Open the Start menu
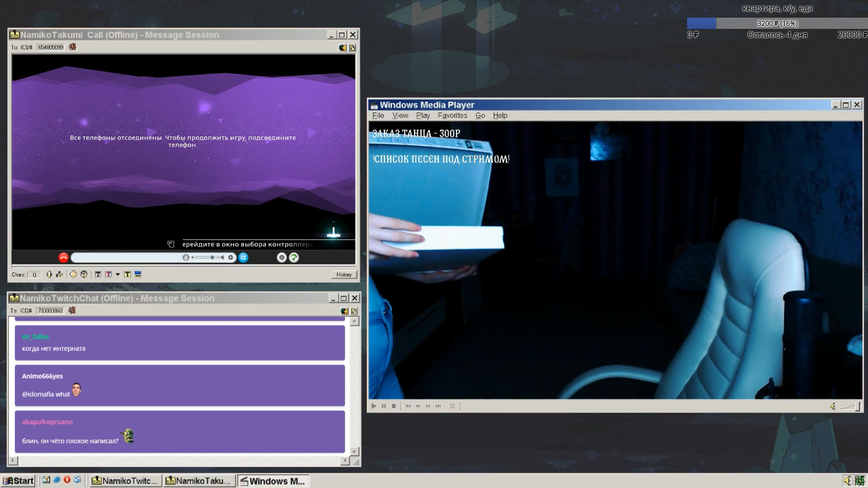Image resolution: width=868 pixels, height=488 pixels. [x=18, y=481]
